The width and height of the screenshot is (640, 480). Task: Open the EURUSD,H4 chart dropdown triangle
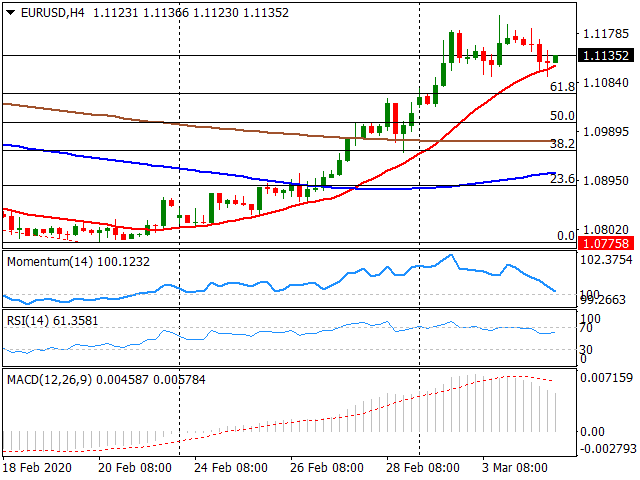[11, 13]
